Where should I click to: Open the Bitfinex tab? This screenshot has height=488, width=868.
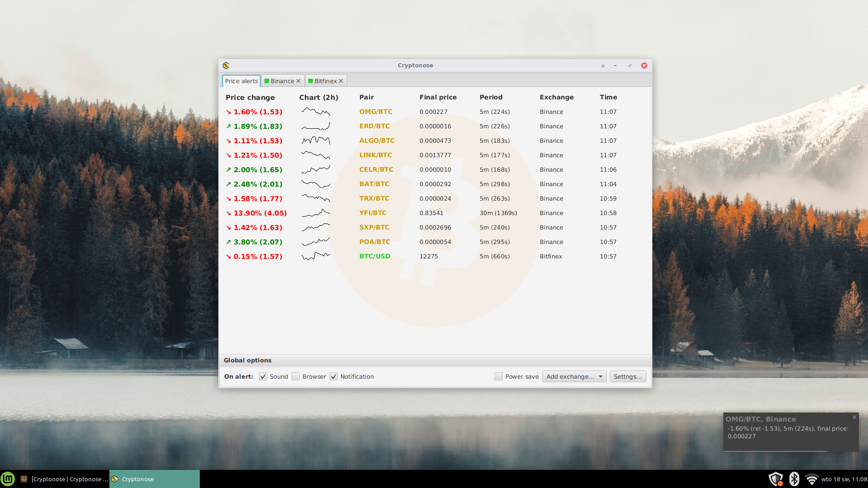point(325,81)
